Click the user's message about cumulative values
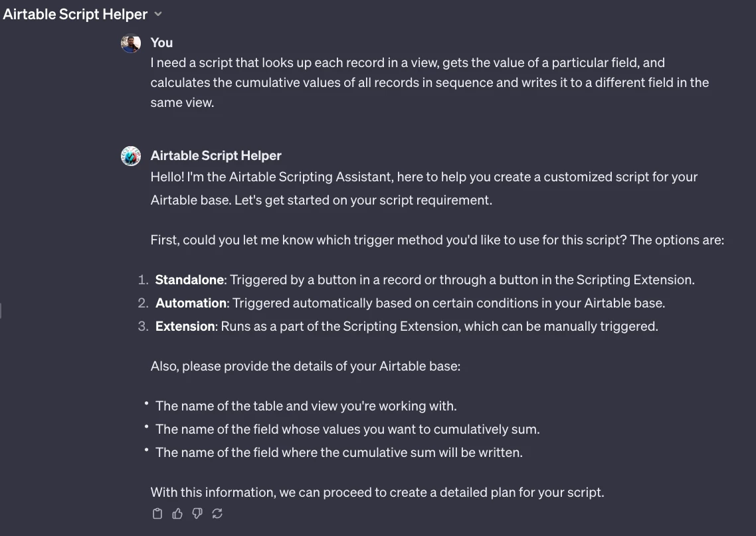This screenshot has height=536, width=756. [430, 82]
